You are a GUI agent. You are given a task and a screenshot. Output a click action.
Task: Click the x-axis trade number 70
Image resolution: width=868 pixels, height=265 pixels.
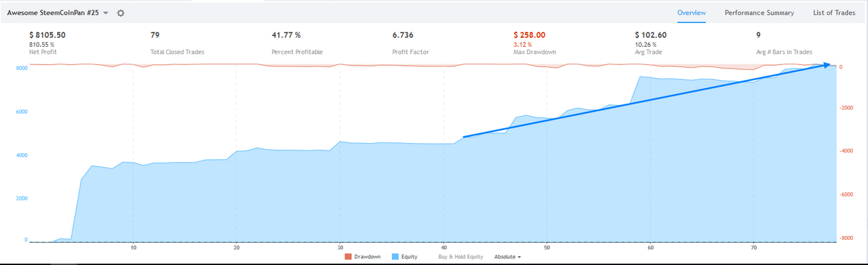pos(753,248)
